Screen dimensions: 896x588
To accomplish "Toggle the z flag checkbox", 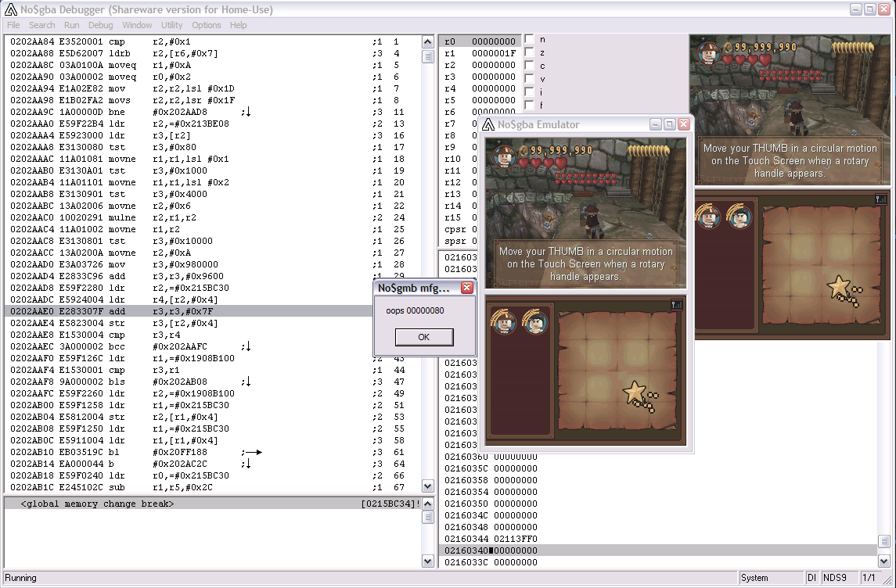I will click(529, 52).
